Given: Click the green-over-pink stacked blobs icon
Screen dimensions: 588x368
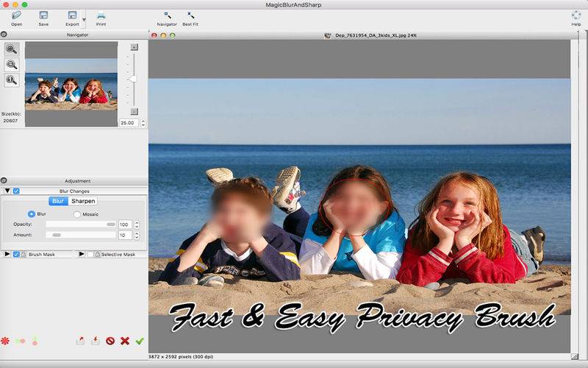Looking at the screenshot, I should pyautogui.click(x=35, y=341).
